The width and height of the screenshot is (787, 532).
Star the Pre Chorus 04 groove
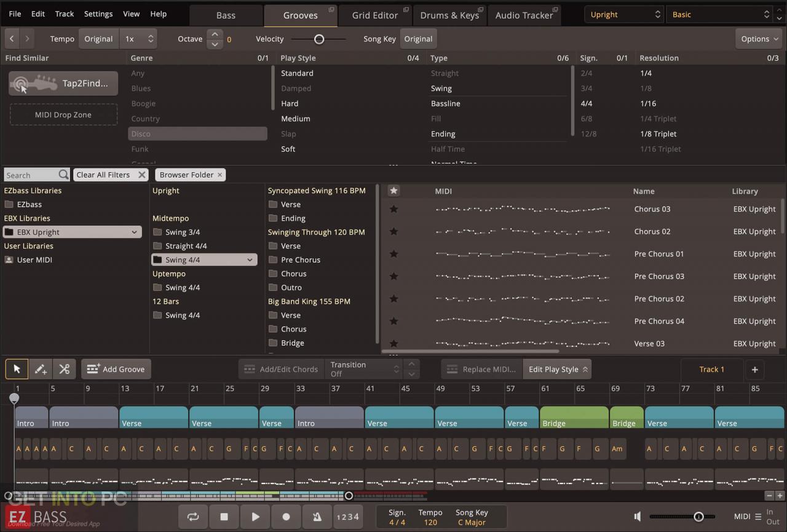coord(393,321)
